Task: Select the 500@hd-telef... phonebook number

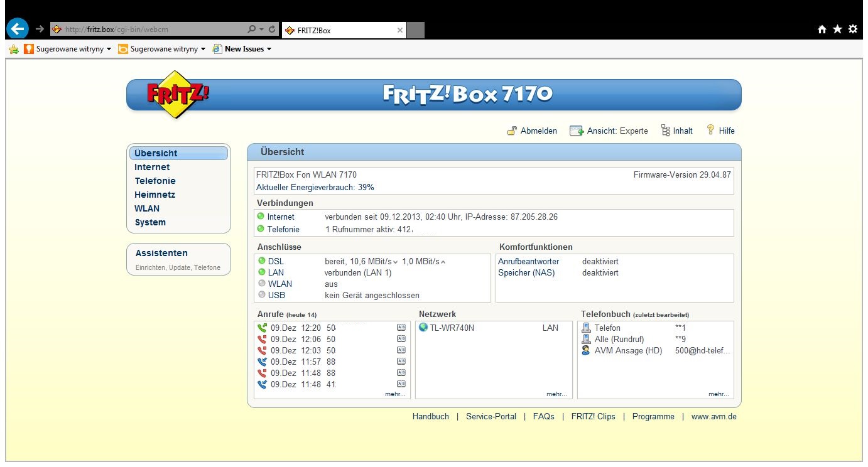Action: coord(703,350)
